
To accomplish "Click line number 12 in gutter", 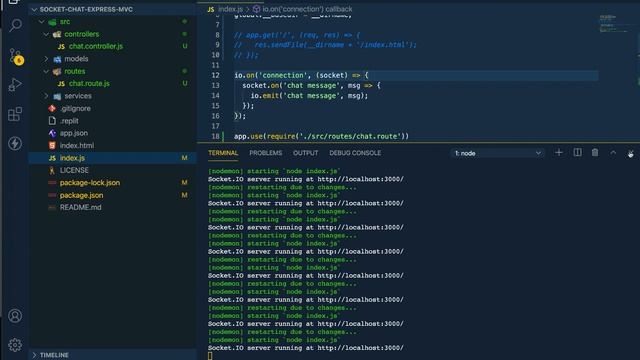I will 216,76.
